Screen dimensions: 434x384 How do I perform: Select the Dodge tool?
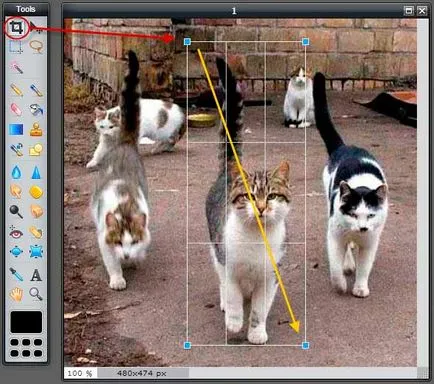pyautogui.click(x=16, y=212)
